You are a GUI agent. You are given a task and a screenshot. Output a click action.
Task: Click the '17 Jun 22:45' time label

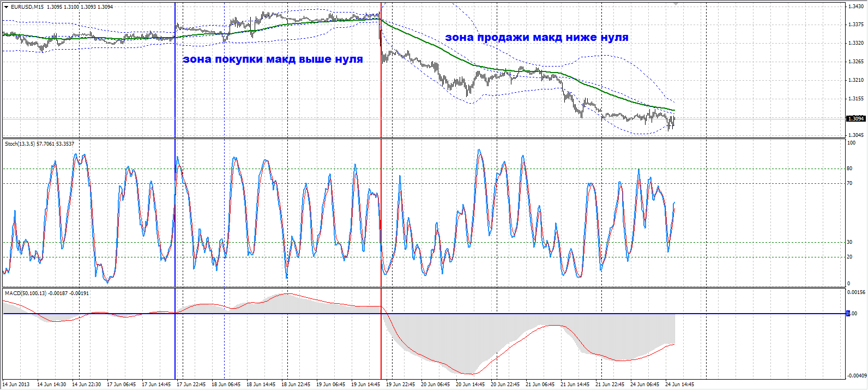click(x=191, y=385)
